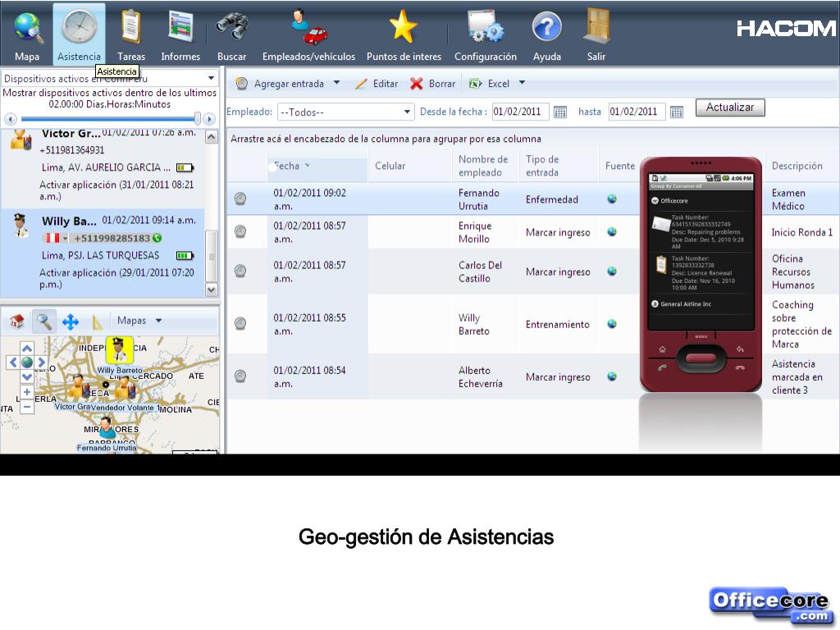This screenshot has width=840, height=630.
Task: Select the map pan arrows tool
Action: [x=71, y=322]
